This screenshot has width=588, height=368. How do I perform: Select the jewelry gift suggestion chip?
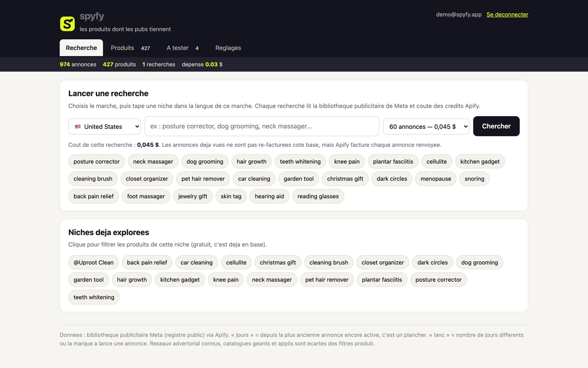pos(193,196)
